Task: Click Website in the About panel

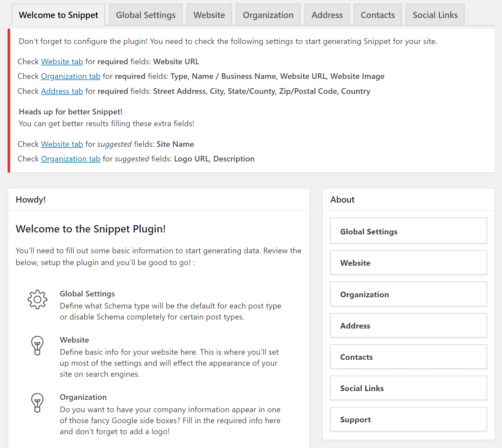Action: (355, 263)
